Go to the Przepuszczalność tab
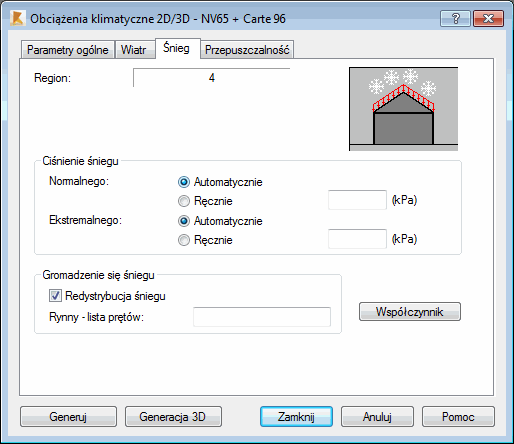Screen dimensions: 514x444 click(x=247, y=50)
